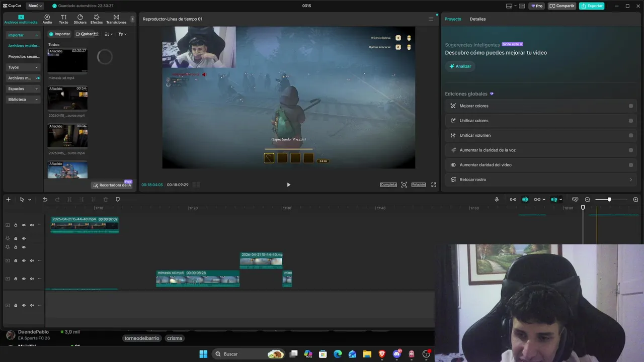Screen dimensions: 644x362
Task: Click the Grabar record button
Action: tap(84, 34)
